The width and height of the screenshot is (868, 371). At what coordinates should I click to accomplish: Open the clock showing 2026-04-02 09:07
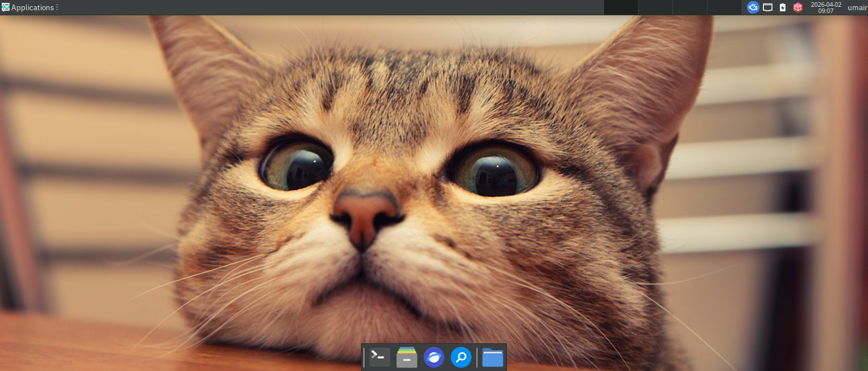point(826,7)
